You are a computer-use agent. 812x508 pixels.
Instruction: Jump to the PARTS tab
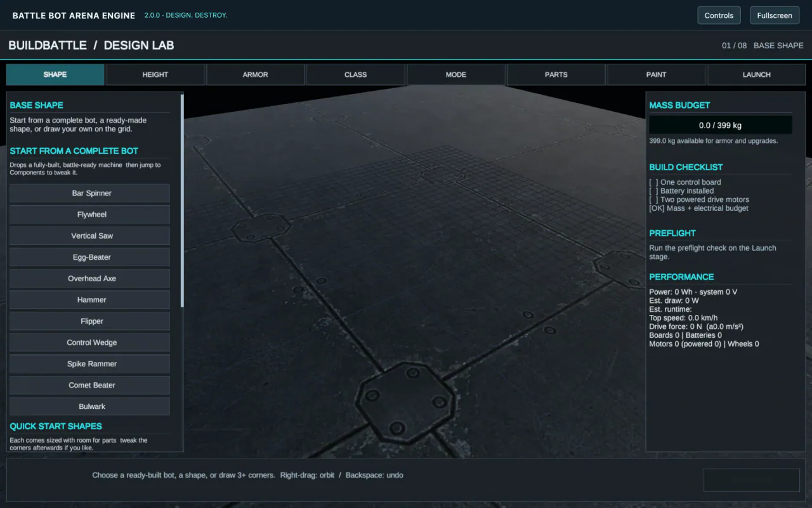click(556, 74)
